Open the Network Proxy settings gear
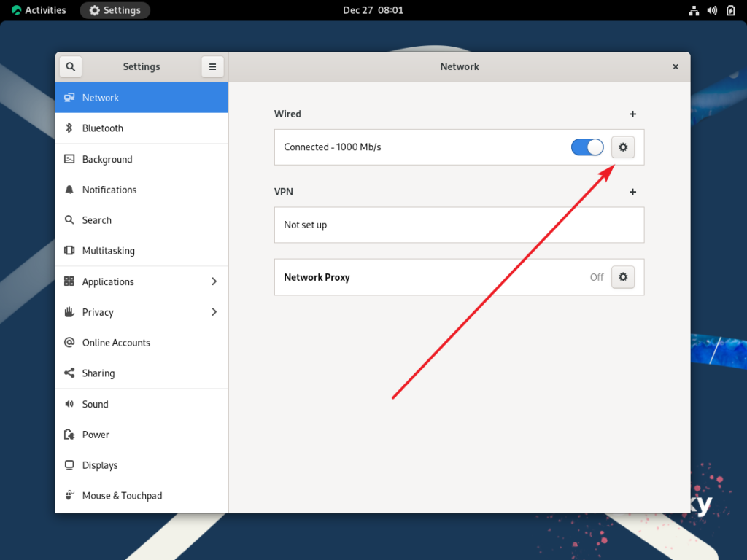This screenshot has height=560, width=747. click(622, 276)
